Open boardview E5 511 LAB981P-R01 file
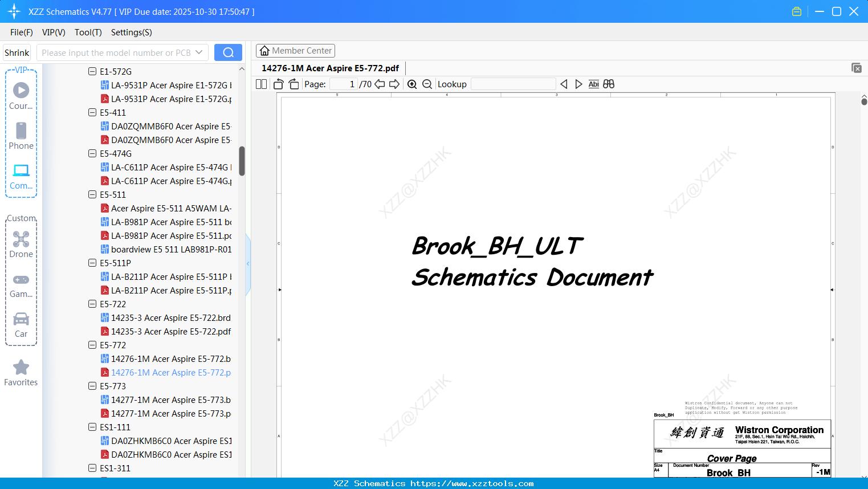This screenshot has height=489, width=868. [x=166, y=250]
